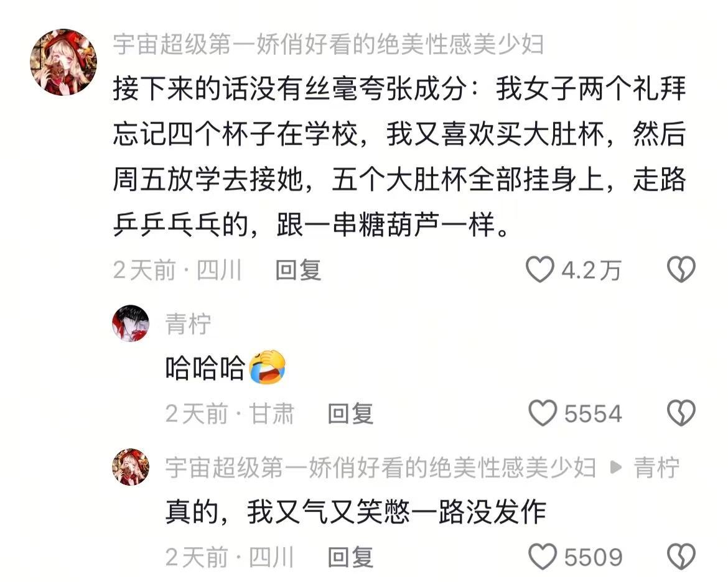Reply to the last comment 真的,我又气又笑
This screenshot has width=728, height=582.
[351, 557]
